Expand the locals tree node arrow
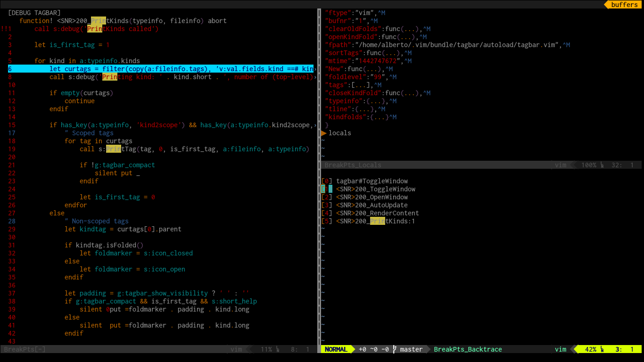Image resolution: width=644 pixels, height=362 pixels. tap(323, 133)
